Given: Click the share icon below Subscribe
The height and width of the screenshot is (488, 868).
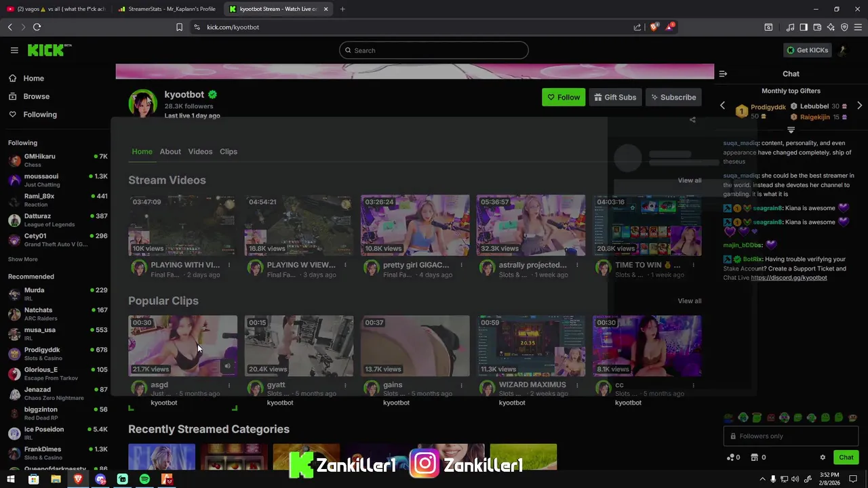Looking at the screenshot, I should 692,120.
